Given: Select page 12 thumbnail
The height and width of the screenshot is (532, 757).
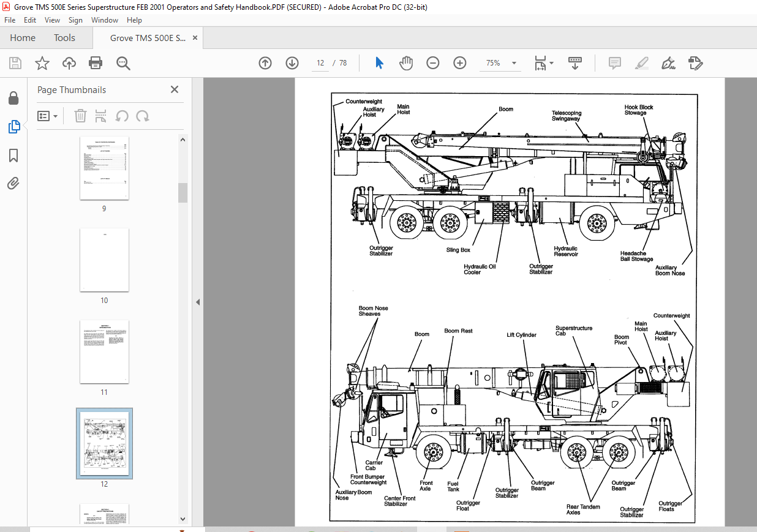Looking at the screenshot, I should pos(104,444).
